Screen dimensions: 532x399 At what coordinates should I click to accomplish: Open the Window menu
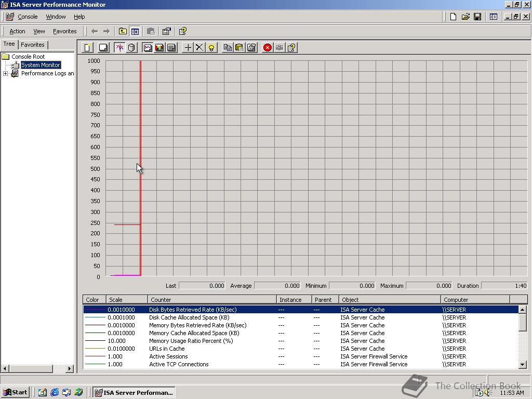click(56, 17)
